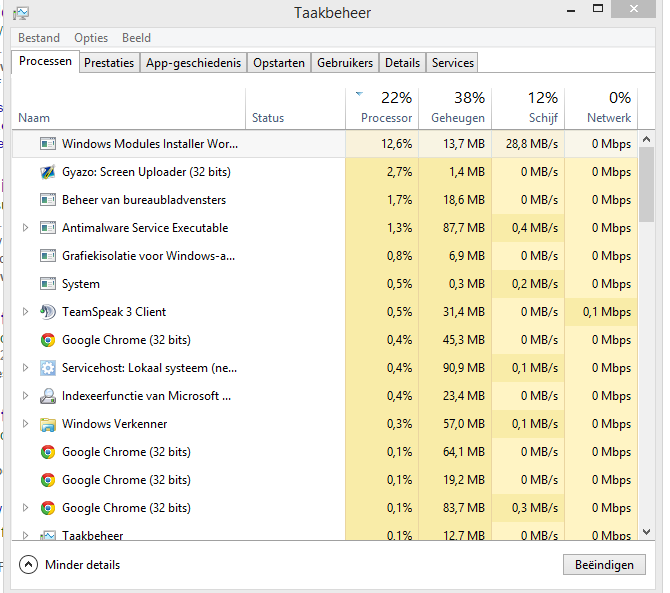Screen dimensions: 670x593
Task: Click the Indexeerfunctie van Microsoft icon
Action: point(48,396)
